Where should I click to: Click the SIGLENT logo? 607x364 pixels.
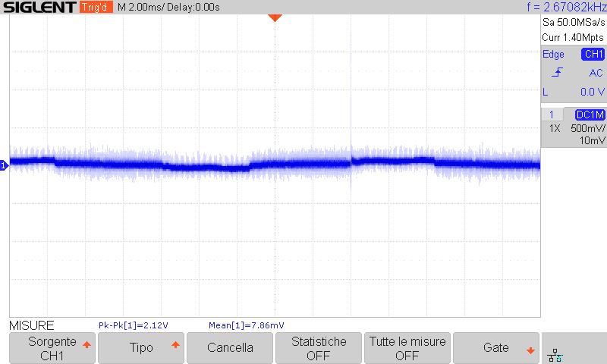39,7
